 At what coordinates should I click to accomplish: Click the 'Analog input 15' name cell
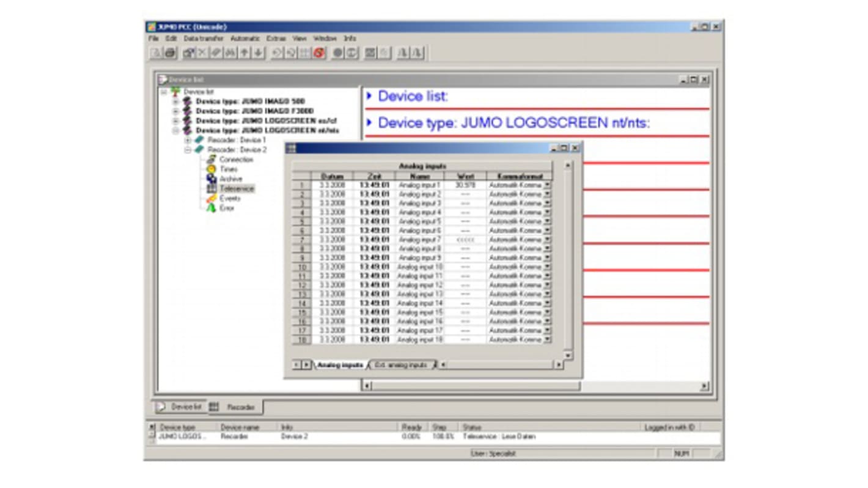[420, 312]
